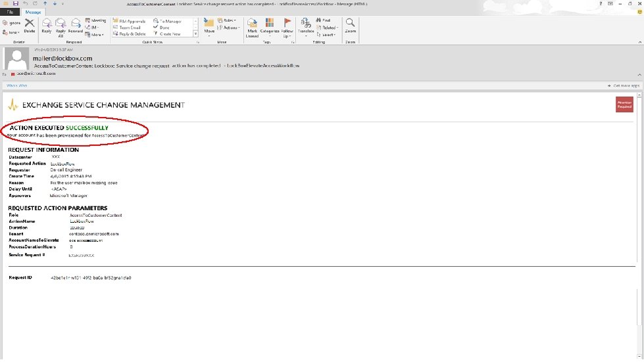This screenshot has height=362, width=644.
Task: Run the Team Email quick step
Action: tap(127, 28)
